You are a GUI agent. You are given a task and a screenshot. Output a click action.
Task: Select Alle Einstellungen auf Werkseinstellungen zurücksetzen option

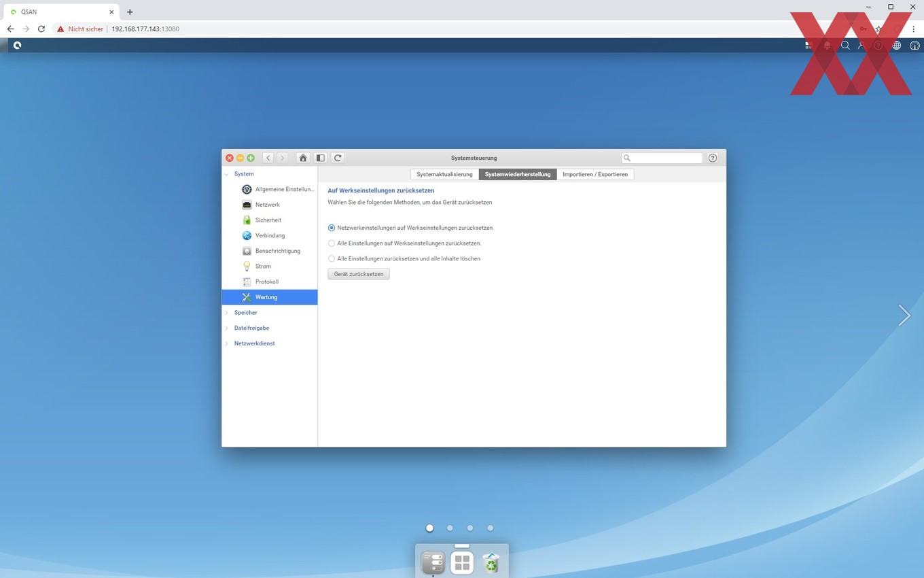point(332,243)
